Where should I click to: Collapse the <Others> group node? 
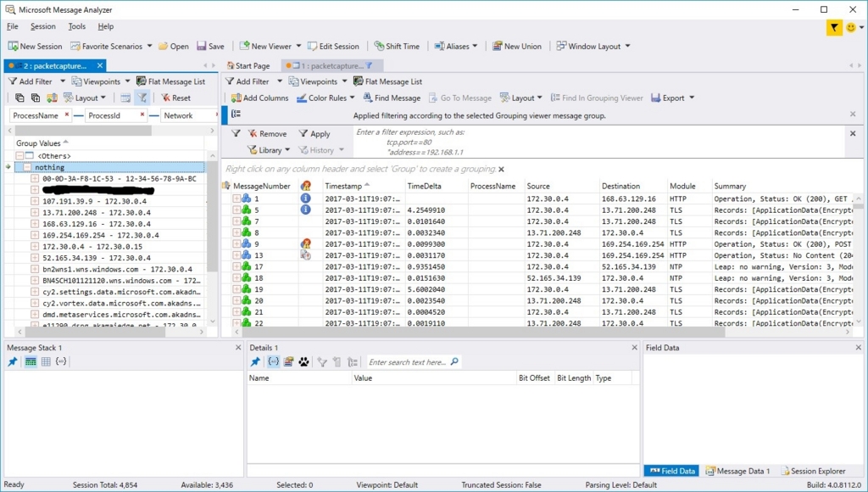[19, 156]
